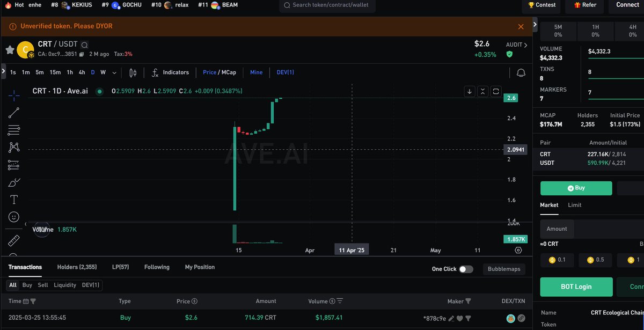The width and height of the screenshot is (644, 330).
Task: Open the Contest button
Action: [x=542, y=5]
